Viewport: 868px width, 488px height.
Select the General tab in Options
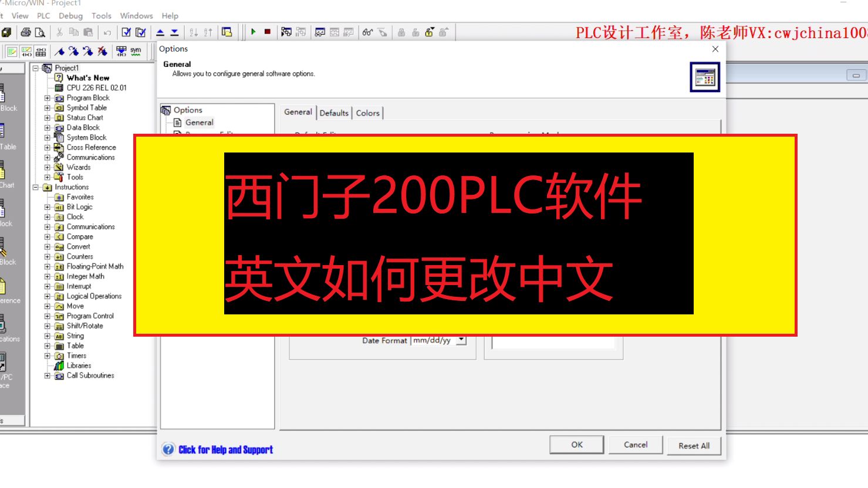[298, 112]
